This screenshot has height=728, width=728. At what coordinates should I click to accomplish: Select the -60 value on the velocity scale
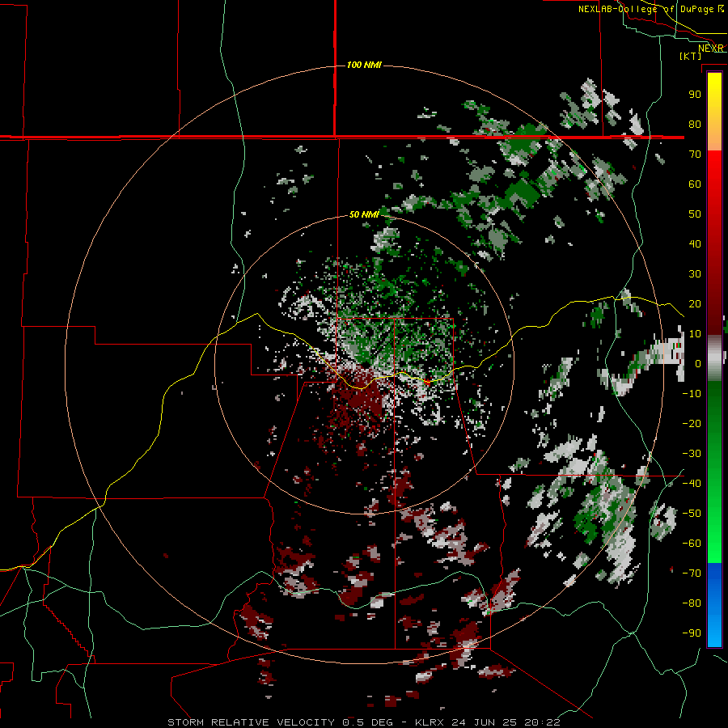click(x=692, y=544)
